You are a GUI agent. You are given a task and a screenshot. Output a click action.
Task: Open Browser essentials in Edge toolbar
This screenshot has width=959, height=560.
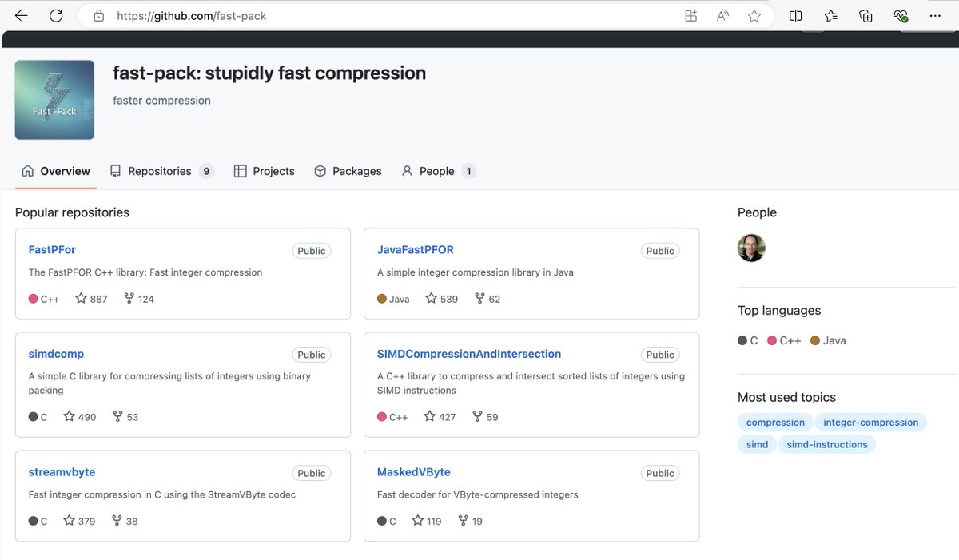point(900,15)
